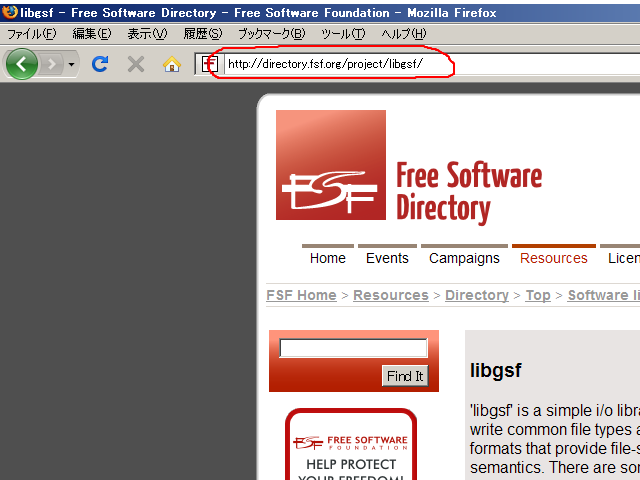
Task: Go back using the green Back arrow
Action: [22, 64]
